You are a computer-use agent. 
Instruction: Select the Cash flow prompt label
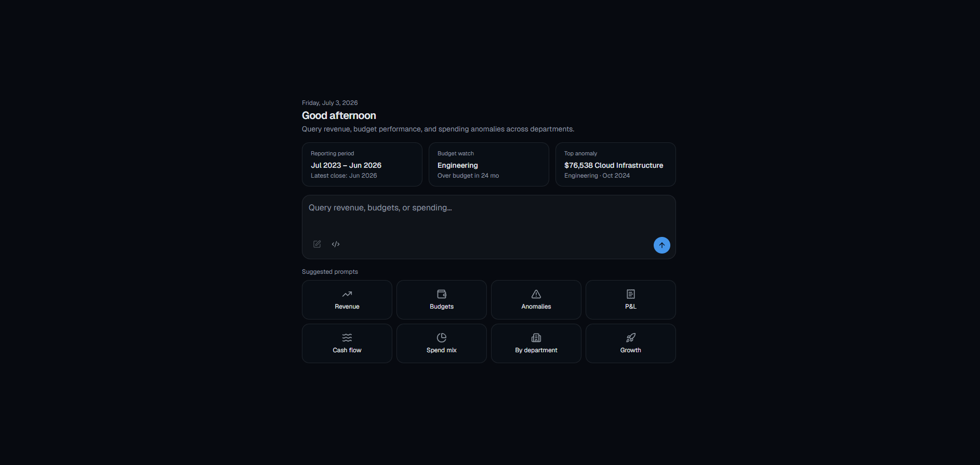point(347,350)
